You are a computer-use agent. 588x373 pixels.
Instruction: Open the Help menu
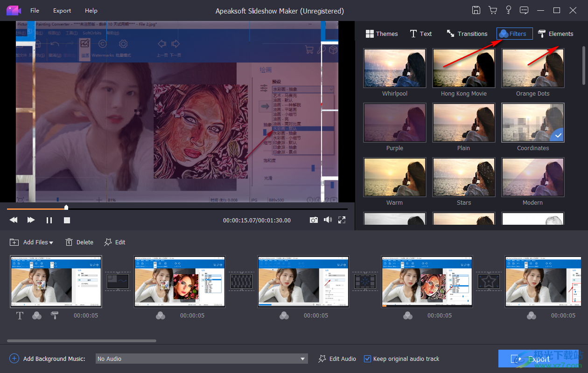click(91, 10)
